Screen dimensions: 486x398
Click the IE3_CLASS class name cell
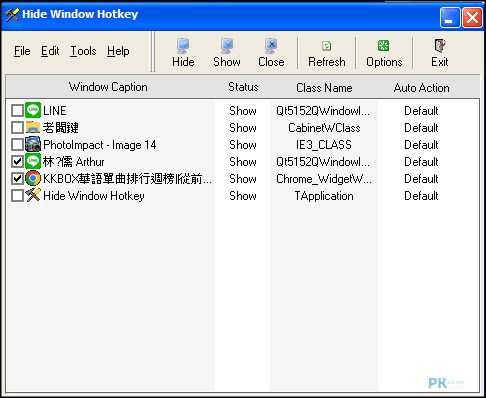click(x=324, y=145)
